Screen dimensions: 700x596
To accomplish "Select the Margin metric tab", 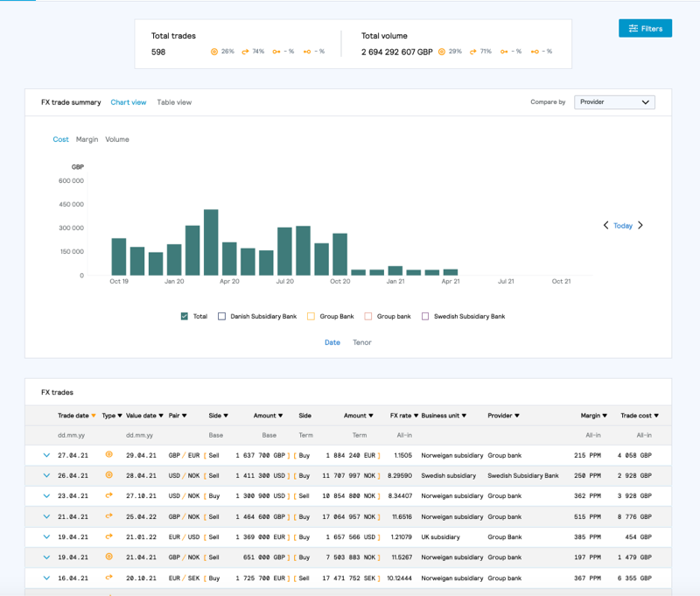I will pyautogui.click(x=87, y=138).
